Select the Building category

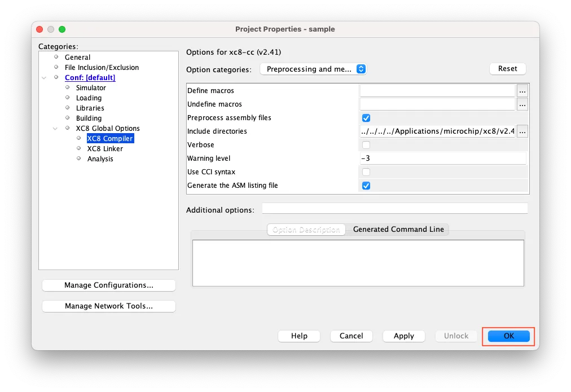89,118
